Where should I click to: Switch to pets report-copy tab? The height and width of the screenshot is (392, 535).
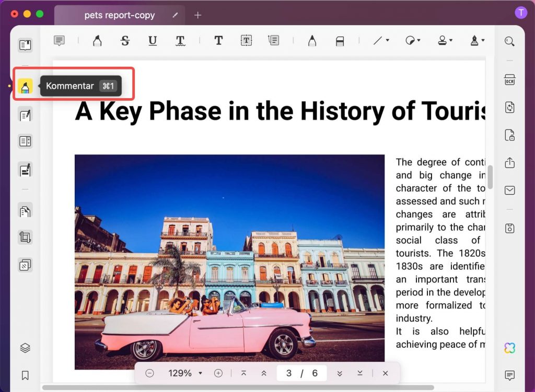coord(120,15)
